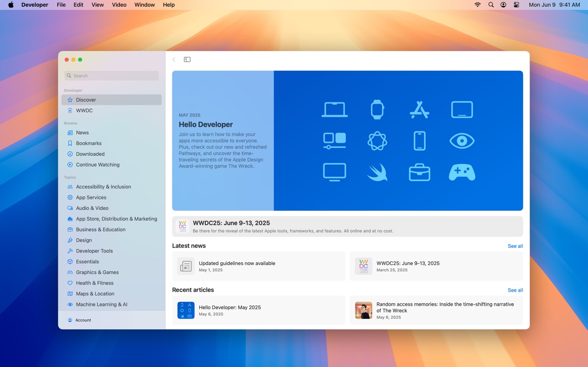The height and width of the screenshot is (367, 588).
Task: Open the Video menu
Action: click(x=119, y=5)
